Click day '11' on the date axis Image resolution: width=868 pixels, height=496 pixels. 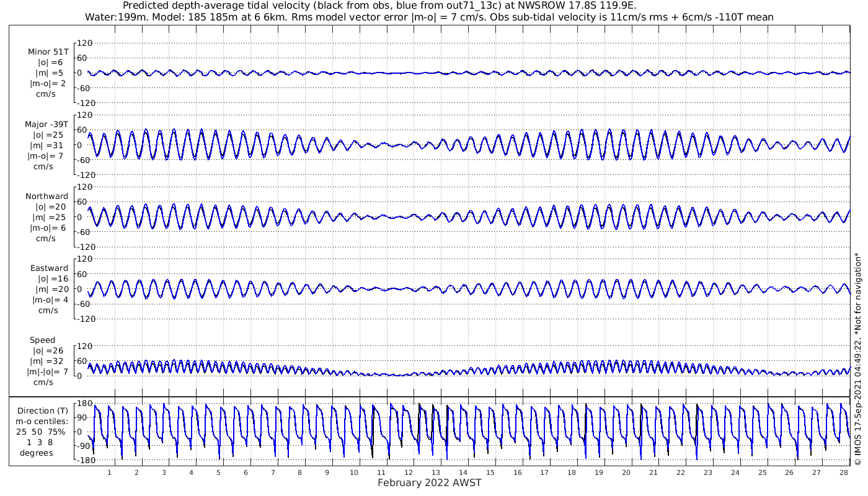point(381,473)
